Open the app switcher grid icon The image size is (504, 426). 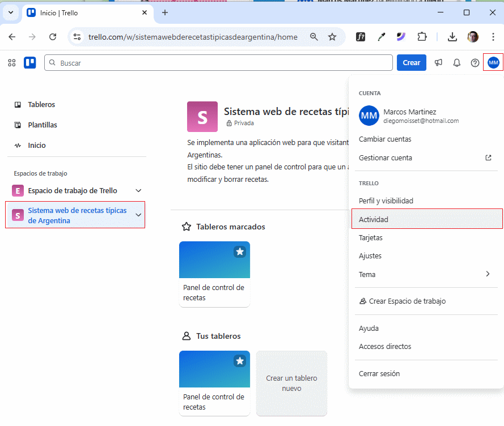click(11, 63)
